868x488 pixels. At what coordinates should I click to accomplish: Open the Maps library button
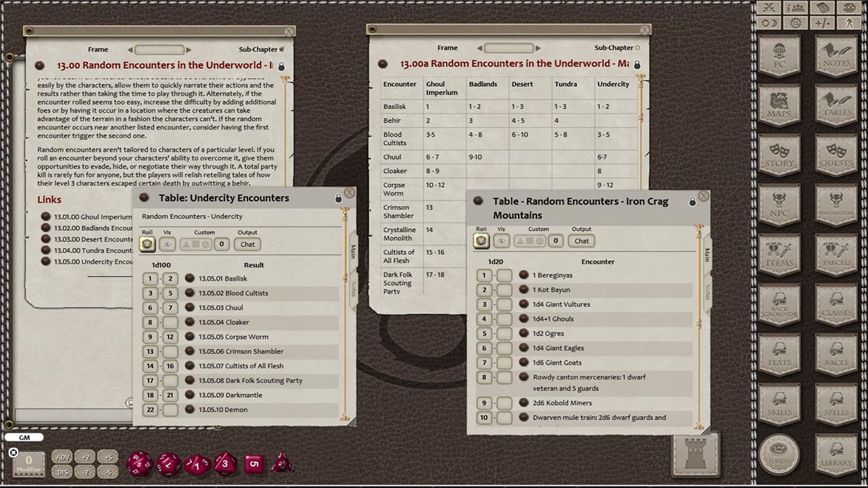(x=779, y=106)
